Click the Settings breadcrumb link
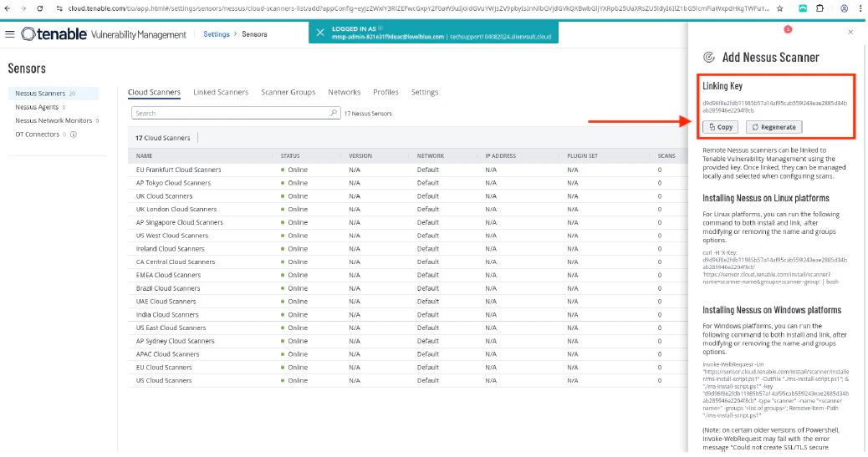 click(217, 34)
